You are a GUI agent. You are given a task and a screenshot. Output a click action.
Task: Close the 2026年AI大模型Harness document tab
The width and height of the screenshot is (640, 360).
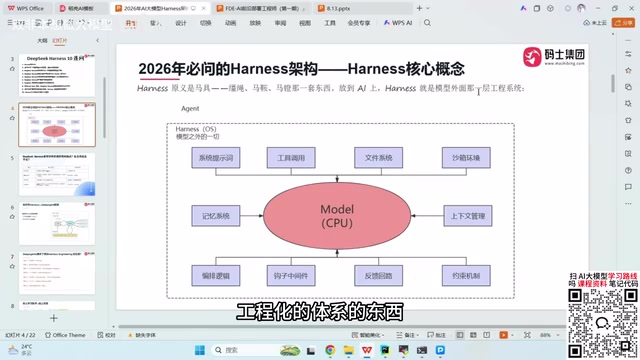tap(203, 8)
